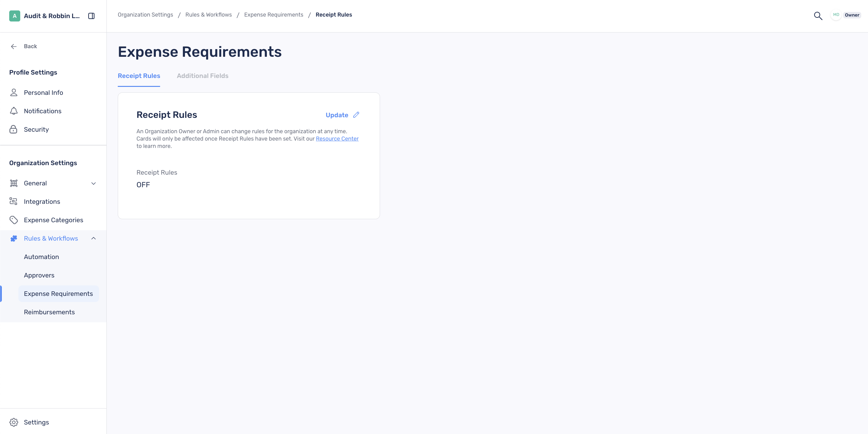Click the Organization Settings section header
Screen dimensions: 868x434
click(43, 163)
